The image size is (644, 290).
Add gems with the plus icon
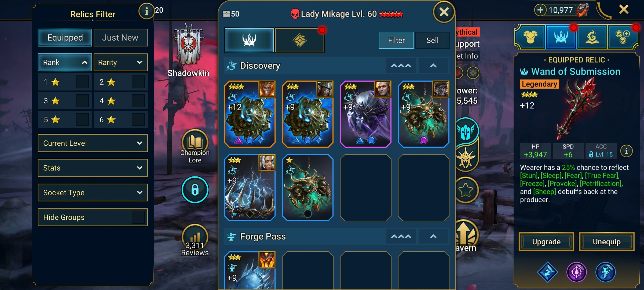coord(540,10)
